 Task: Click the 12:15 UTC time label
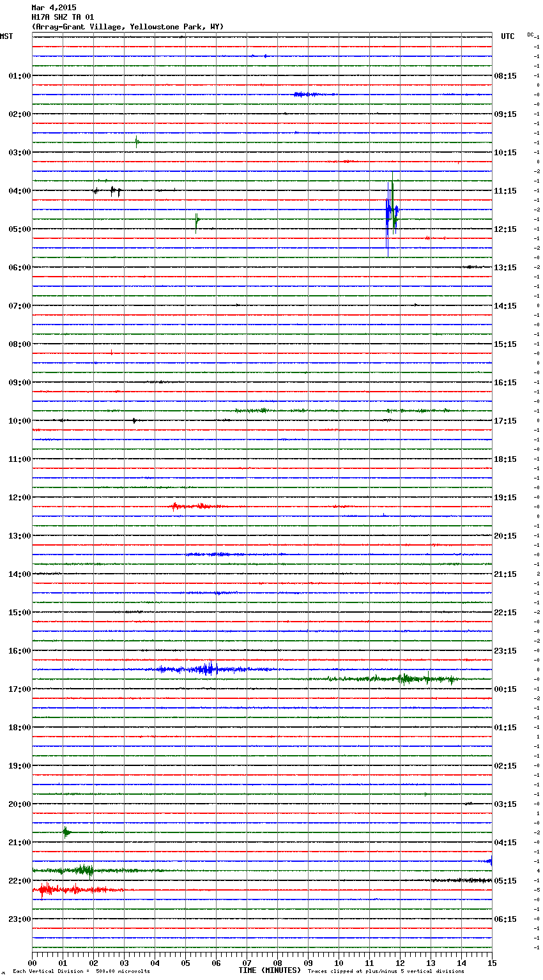point(505,229)
